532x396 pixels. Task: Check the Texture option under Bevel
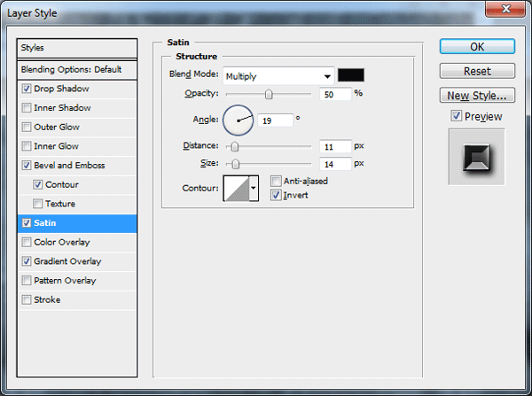click(x=37, y=204)
